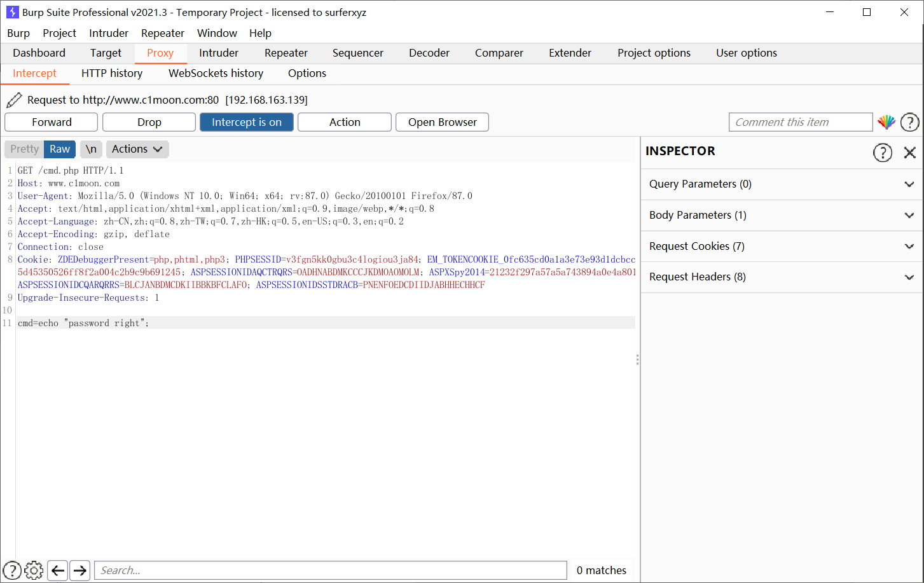Click the User-Agent header line
This screenshot has height=583, width=924.
(245, 196)
